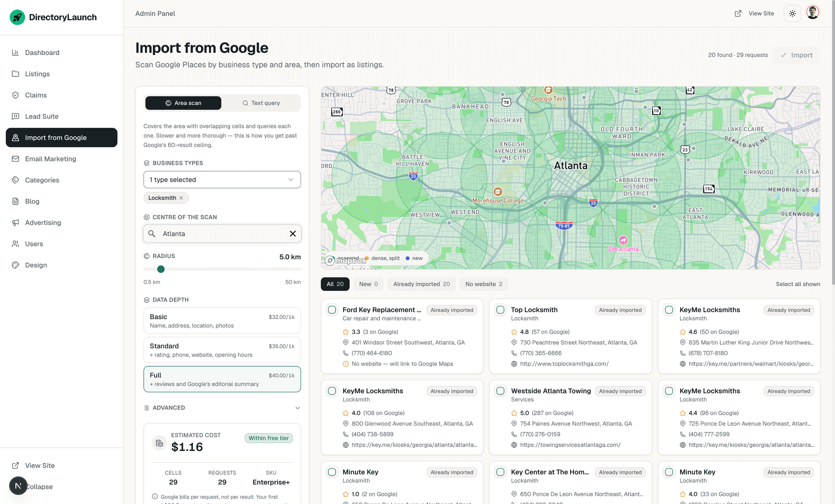Click the Blog document icon
The width and height of the screenshot is (835, 504).
15,202
